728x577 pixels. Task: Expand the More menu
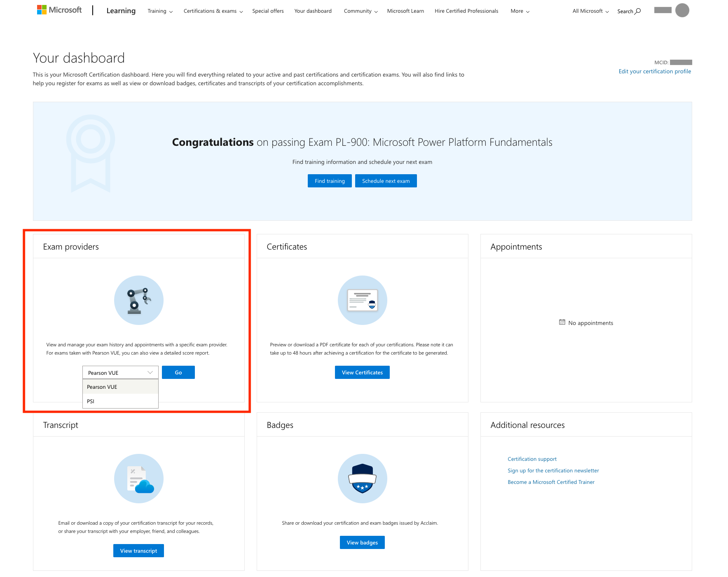point(520,11)
